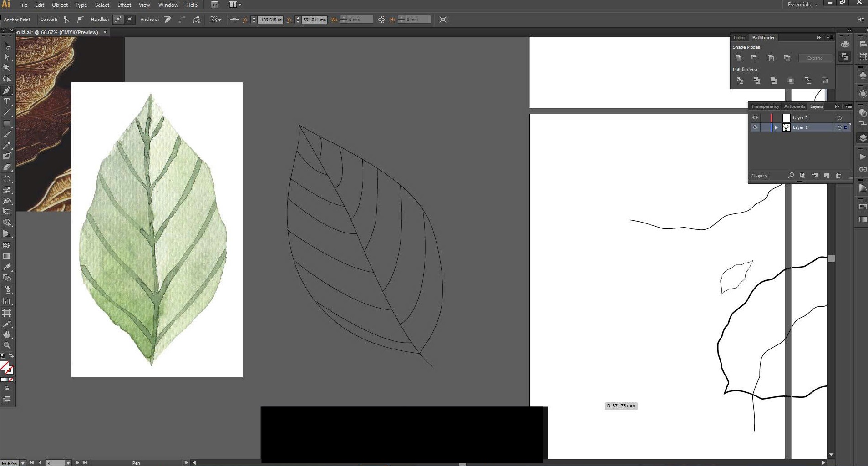This screenshot has height=466, width=868.
Task: Select the Shape Builder tool
Action: pyautogui.click(x=7, y=223)
